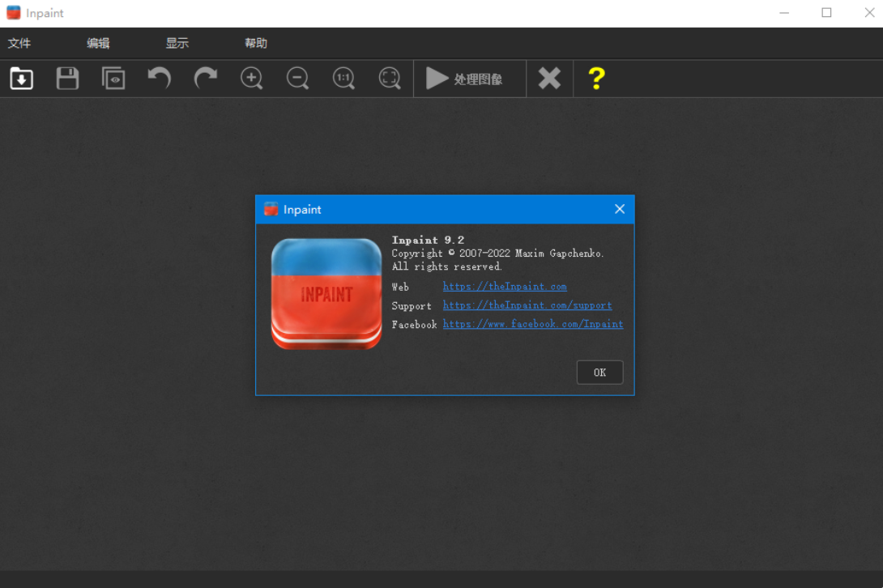Confirm the About dialog with OK
This screenshot has height=588, width=883.
pyautogui.click(x=599, y=373)
